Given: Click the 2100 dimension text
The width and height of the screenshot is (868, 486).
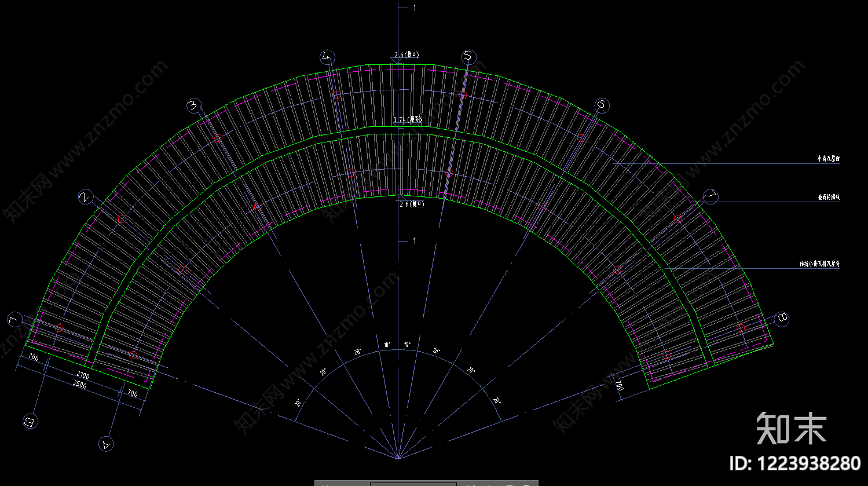Looking at the screenshot, I should 82,376.
